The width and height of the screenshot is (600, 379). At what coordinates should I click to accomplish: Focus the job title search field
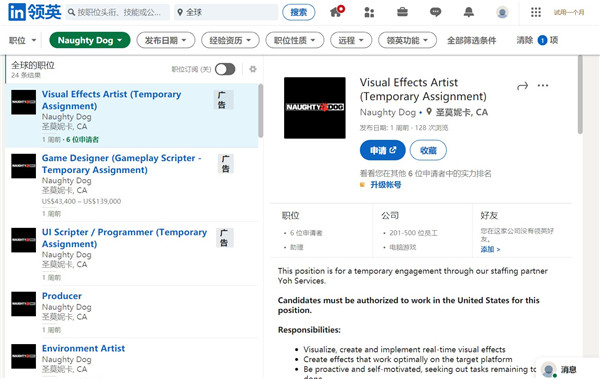117,12
